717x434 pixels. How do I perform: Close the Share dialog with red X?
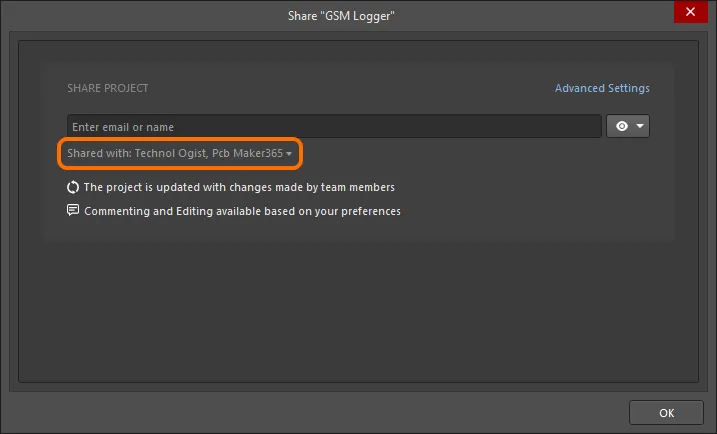(690, 11)
